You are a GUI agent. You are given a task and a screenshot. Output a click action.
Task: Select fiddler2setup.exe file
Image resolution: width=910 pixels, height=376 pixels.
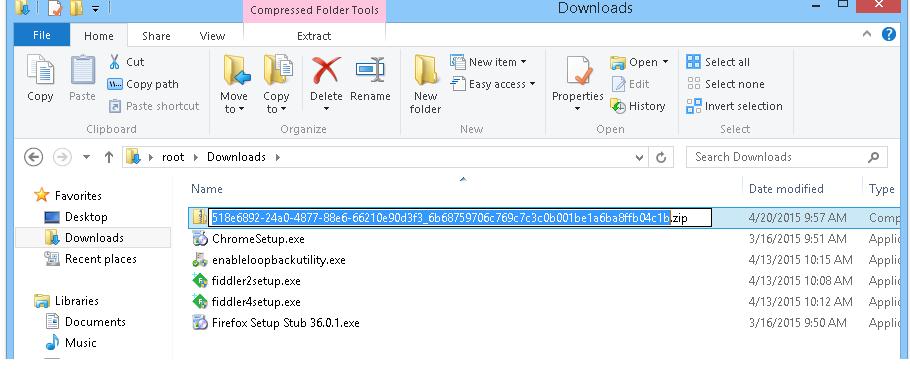point(256,281)
